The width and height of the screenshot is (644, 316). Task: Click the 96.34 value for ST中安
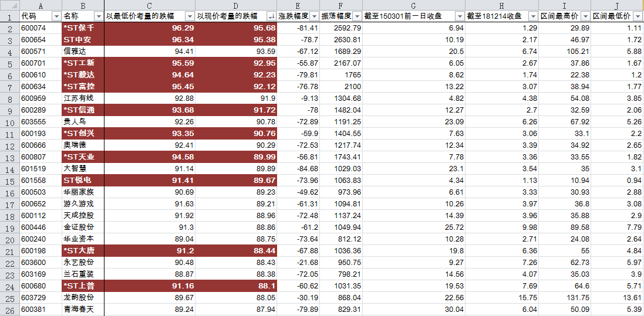click(150, 40)
